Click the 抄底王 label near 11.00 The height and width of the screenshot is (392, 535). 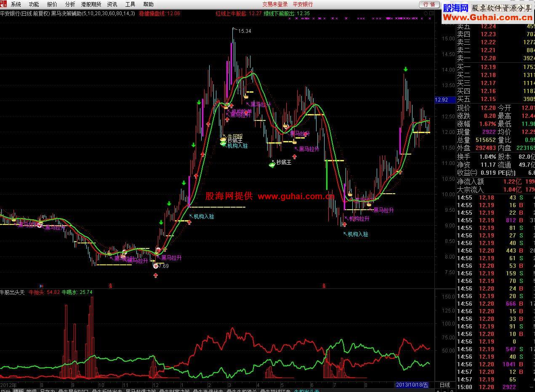[284, 162]
